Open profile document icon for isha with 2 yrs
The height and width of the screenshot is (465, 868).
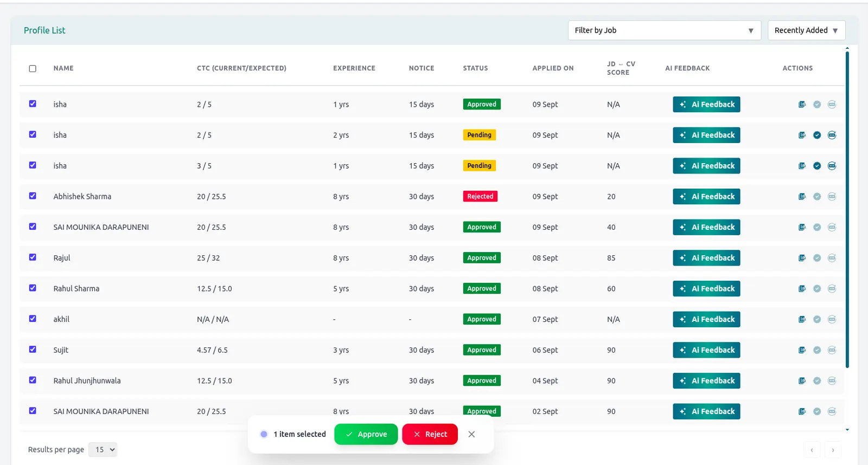pyautogui.click(x=802, y=135)
